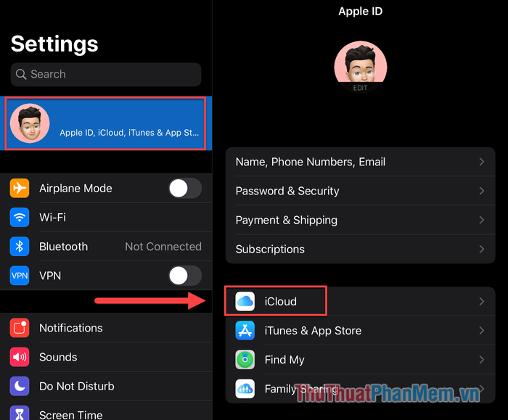Open the pink Sounds speaker icon
Viewport: 508px width, 420px height.
20,357
